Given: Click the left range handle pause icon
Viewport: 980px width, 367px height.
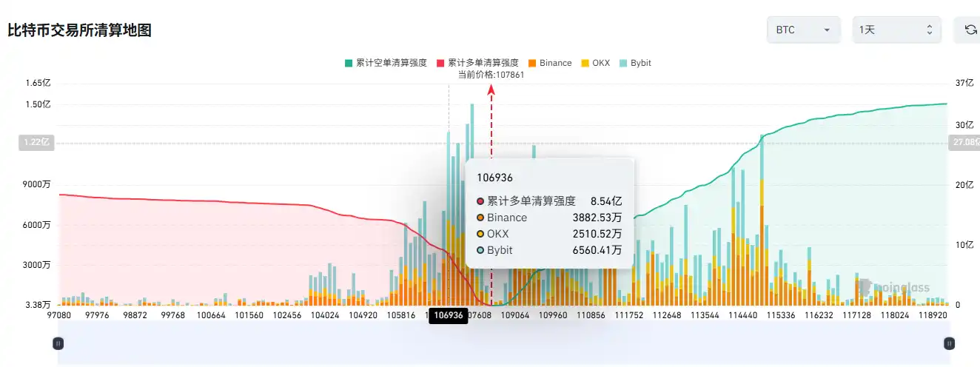Looking at the screenshot, I should tap(58, 343).
